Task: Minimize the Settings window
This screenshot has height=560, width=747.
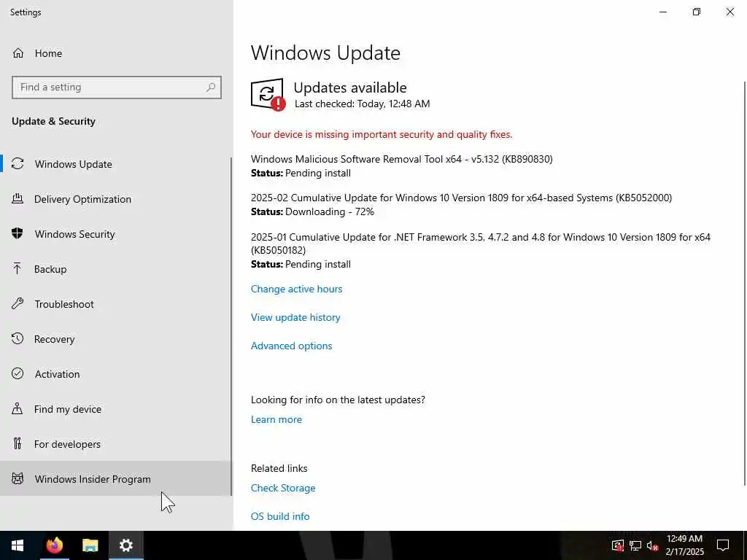Action: pos(663,12)
